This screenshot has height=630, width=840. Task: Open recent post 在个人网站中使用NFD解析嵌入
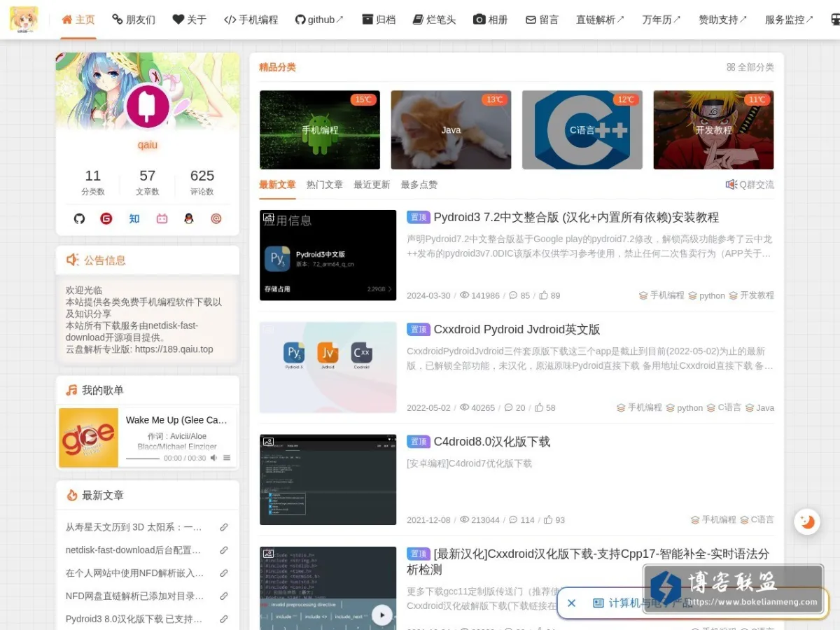[x=135, y=573]
